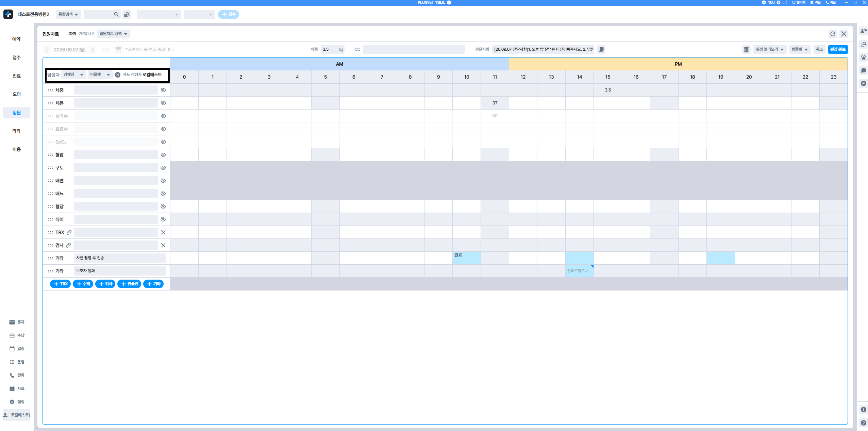868x431 pixels.
Task: Go to 미용 in the left navigation
Action: click(16, 149)
